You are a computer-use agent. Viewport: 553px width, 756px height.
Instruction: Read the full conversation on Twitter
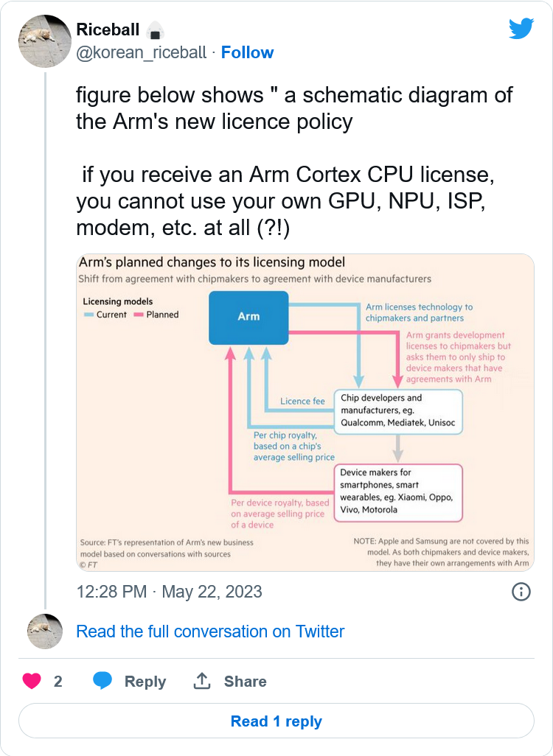pos(210,631)
